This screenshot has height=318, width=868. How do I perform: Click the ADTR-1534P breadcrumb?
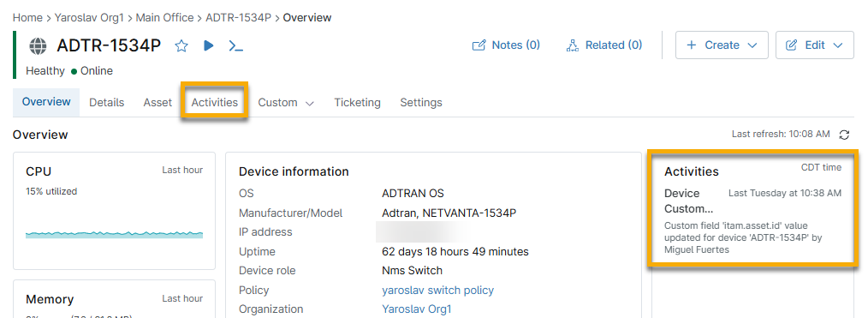pos(239,18)
